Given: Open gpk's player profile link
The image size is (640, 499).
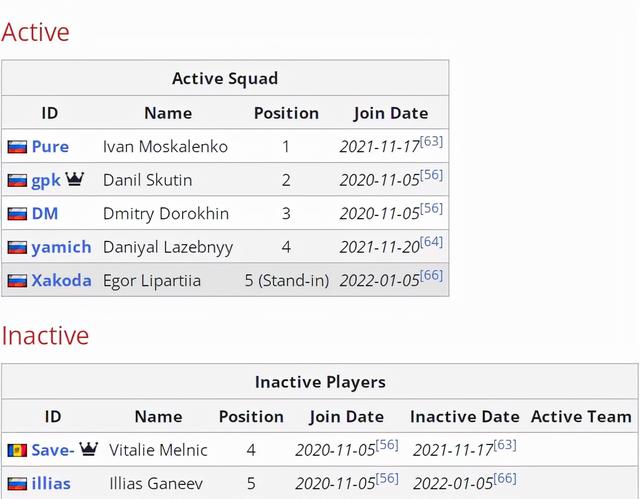Looking at the screenshot, I should click(46, 181).
